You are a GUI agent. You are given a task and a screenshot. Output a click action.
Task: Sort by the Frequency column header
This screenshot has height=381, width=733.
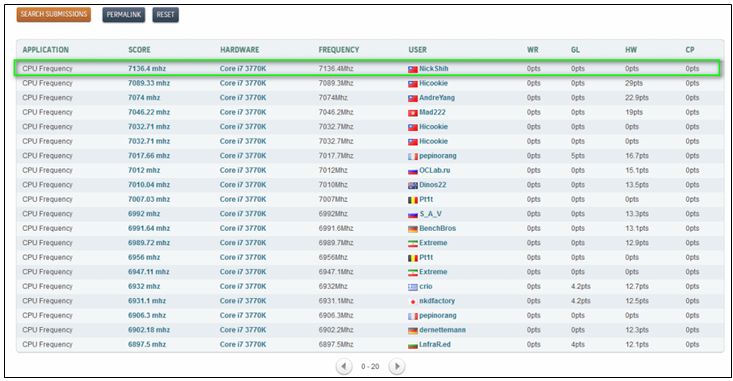(x=338, y=50)
